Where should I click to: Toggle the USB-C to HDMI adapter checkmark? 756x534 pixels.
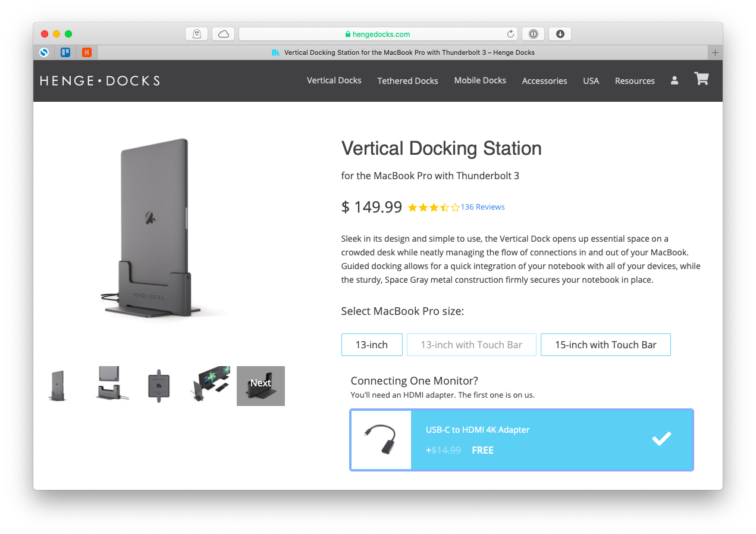pyautogui.click(x=661, y=439)
